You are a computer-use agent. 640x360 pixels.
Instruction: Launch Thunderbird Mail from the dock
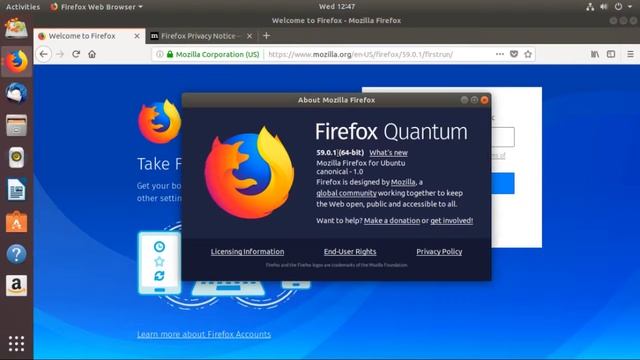tap(16, 93)
